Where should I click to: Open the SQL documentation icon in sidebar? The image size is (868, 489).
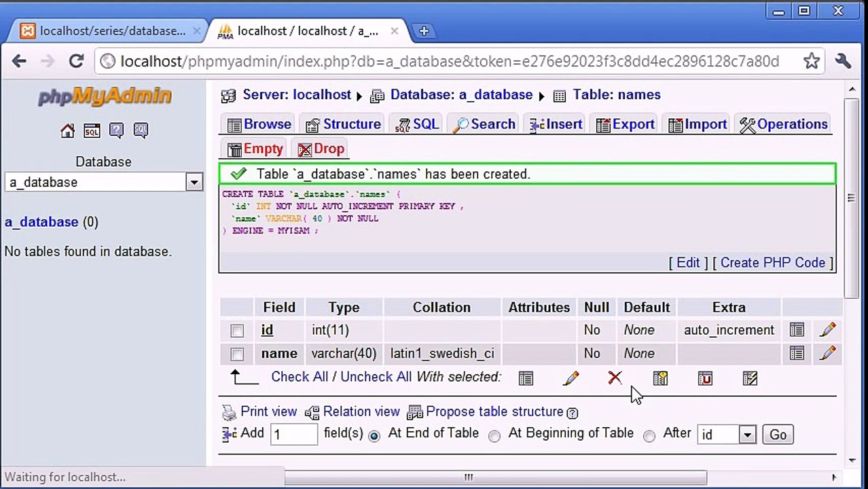coord(141,130)
